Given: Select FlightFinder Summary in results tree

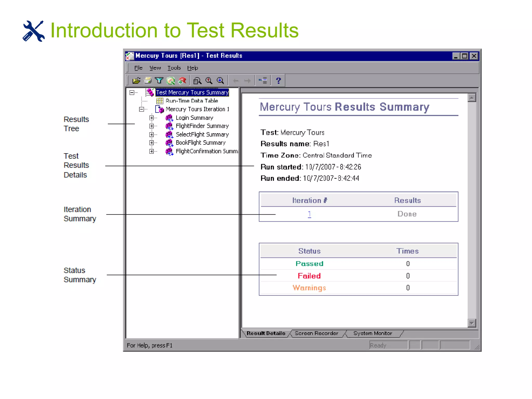Looking at the screenshot, I should [202, 126].
